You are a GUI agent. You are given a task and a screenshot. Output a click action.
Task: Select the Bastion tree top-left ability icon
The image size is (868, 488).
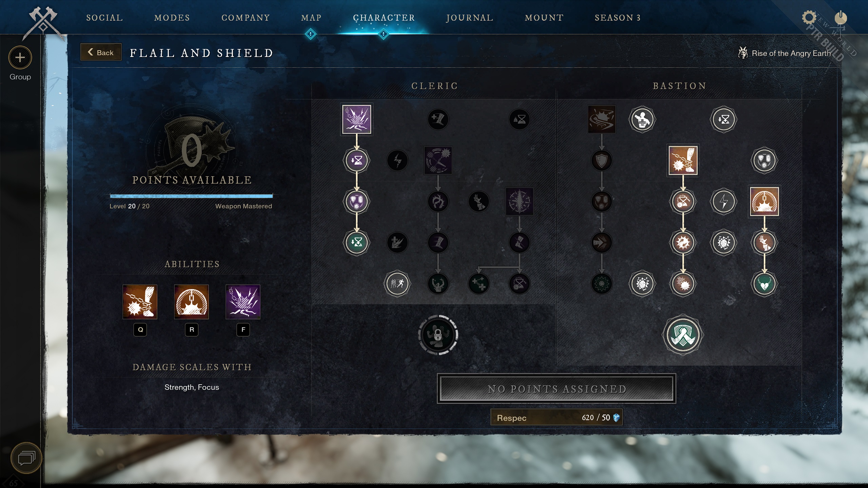tap(601, 119)
